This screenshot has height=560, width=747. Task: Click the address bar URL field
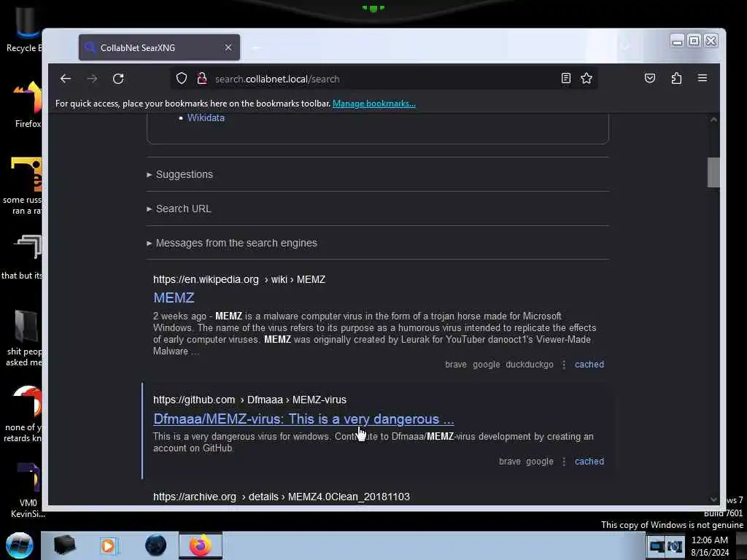coord(384,79)
